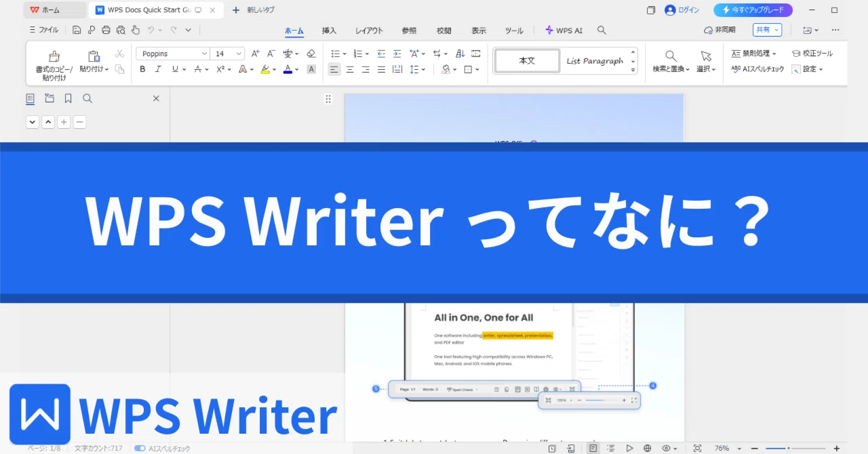Click the Justify alignment icon
The image size is (868, 454).
click(381, 69)
